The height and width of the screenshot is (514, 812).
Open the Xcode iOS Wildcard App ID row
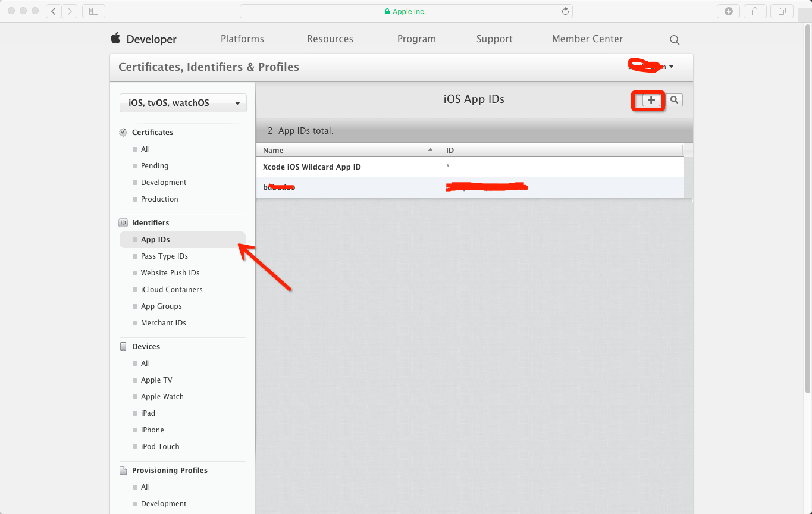click(469, 167)
